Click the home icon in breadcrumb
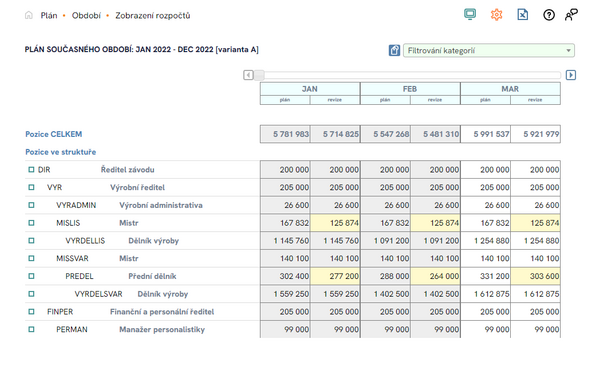This screenshot has height=378, width=600. [x=29, y=15]
